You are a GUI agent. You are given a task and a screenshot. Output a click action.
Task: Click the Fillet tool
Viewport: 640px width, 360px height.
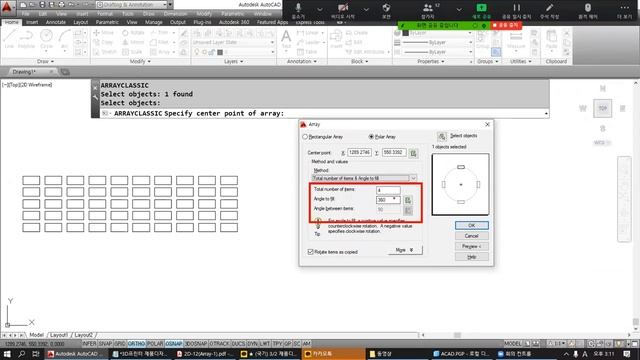159,42
